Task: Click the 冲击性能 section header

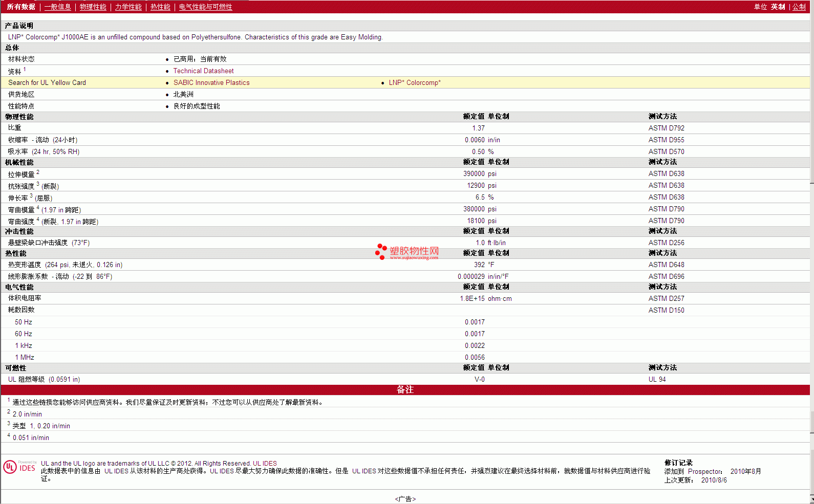Action: click(19, 232)
